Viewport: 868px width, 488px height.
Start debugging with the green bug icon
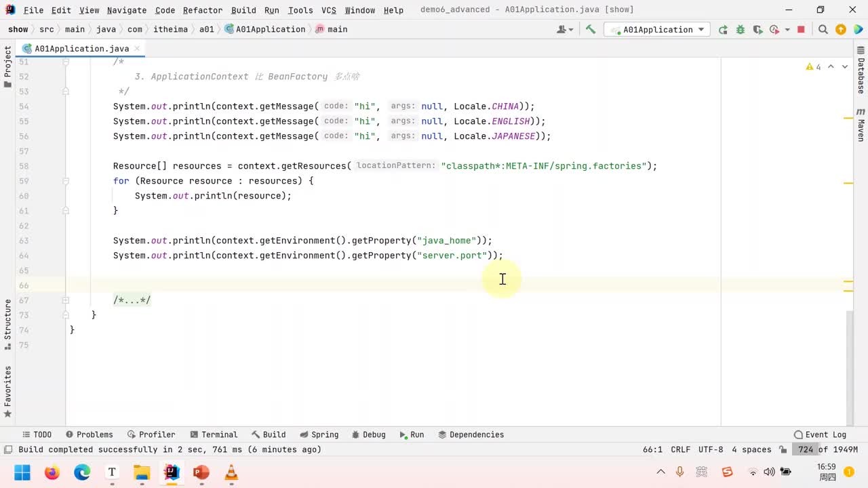pos(741,29)
